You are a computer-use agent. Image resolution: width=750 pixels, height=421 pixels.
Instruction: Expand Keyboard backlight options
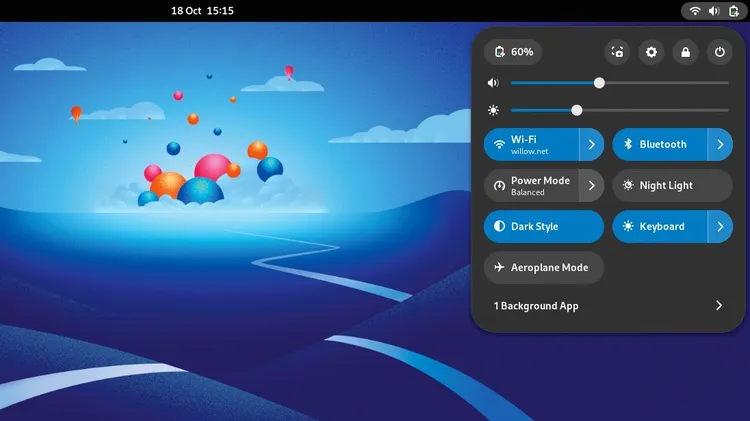[720, 227]
